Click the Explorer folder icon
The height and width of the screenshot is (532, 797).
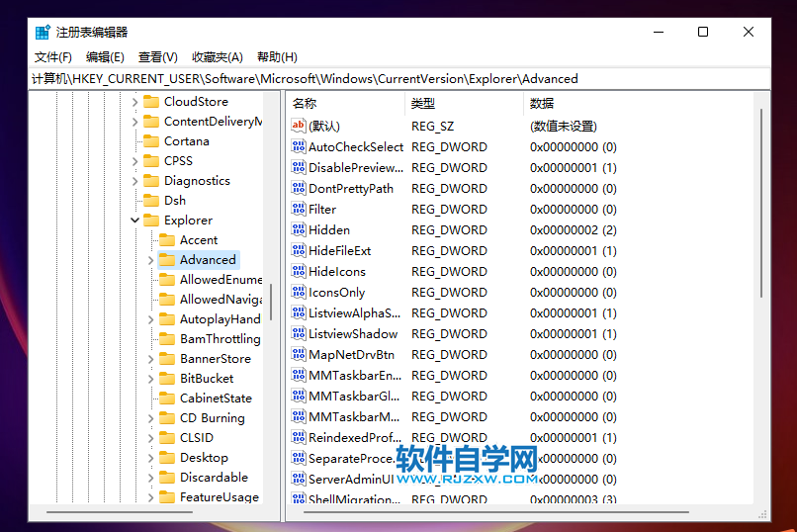tap(151, 221)
